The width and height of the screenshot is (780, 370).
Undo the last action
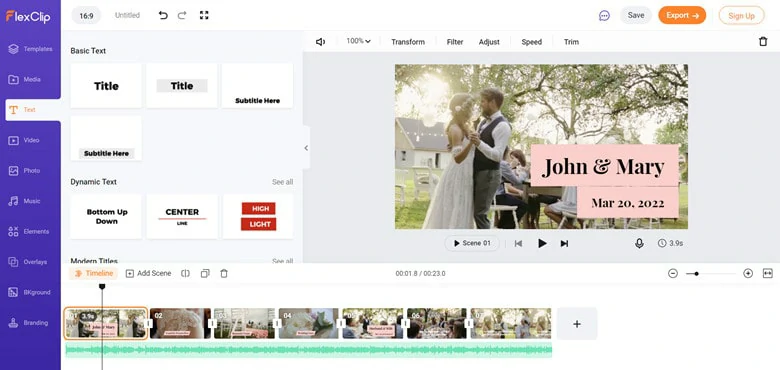163,15
